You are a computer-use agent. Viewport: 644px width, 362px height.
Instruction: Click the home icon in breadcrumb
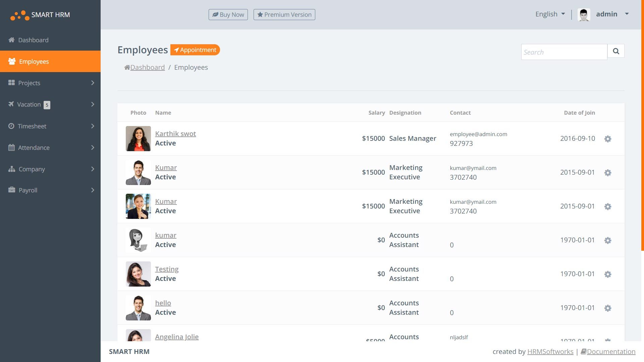pos(127,67)
